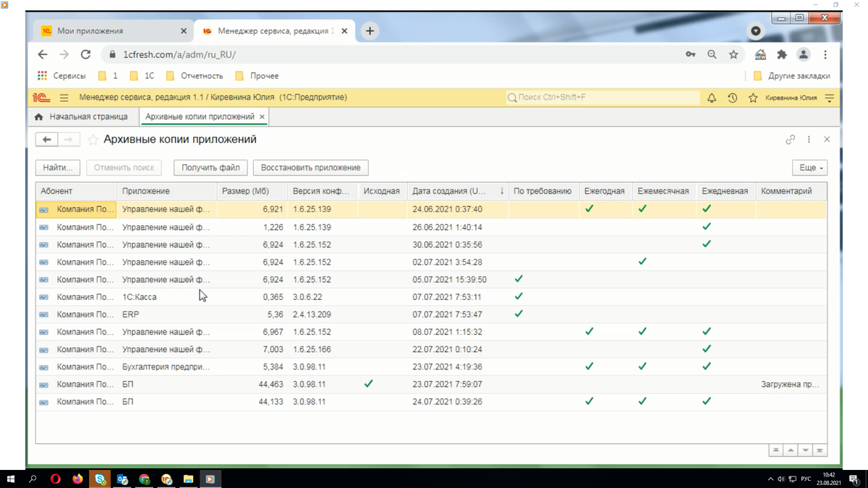Copy link to this form icon
Image resolution: width=868 pixels, height=488 pixels.
(x=791, y=140)
